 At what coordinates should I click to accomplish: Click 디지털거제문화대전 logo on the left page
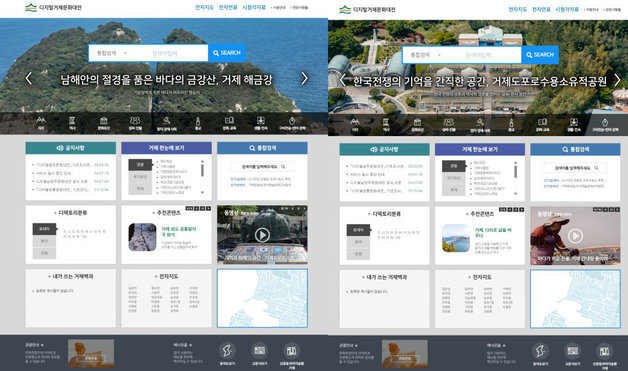53,8
